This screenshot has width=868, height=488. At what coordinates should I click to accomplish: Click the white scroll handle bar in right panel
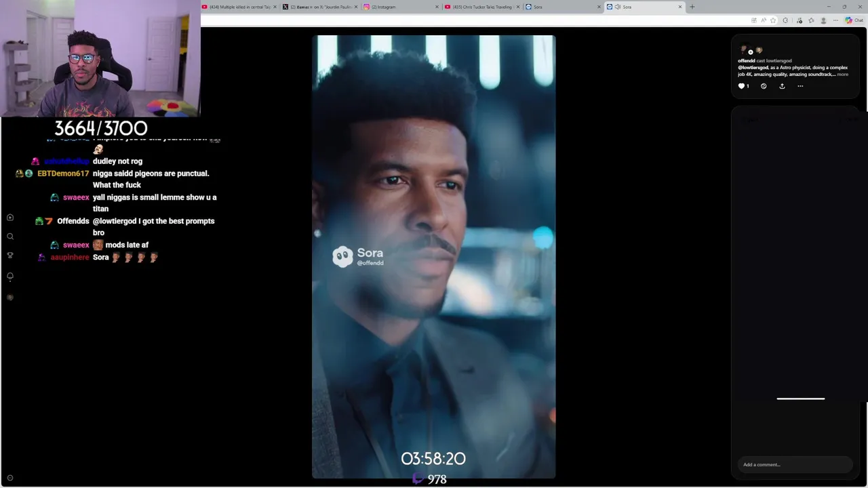click(801, 399)
